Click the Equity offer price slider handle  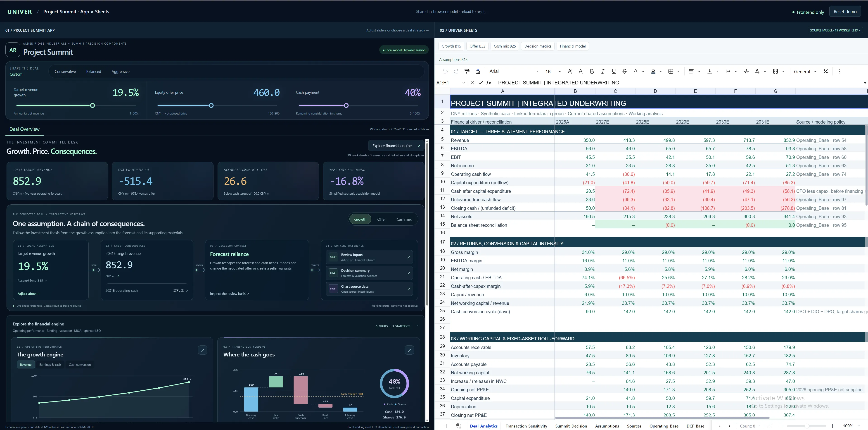(211, 105)
